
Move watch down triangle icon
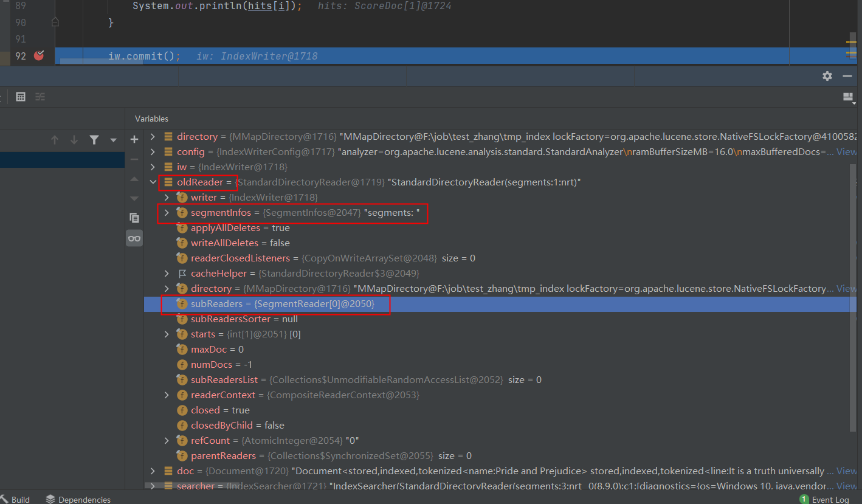pos(134,198)
